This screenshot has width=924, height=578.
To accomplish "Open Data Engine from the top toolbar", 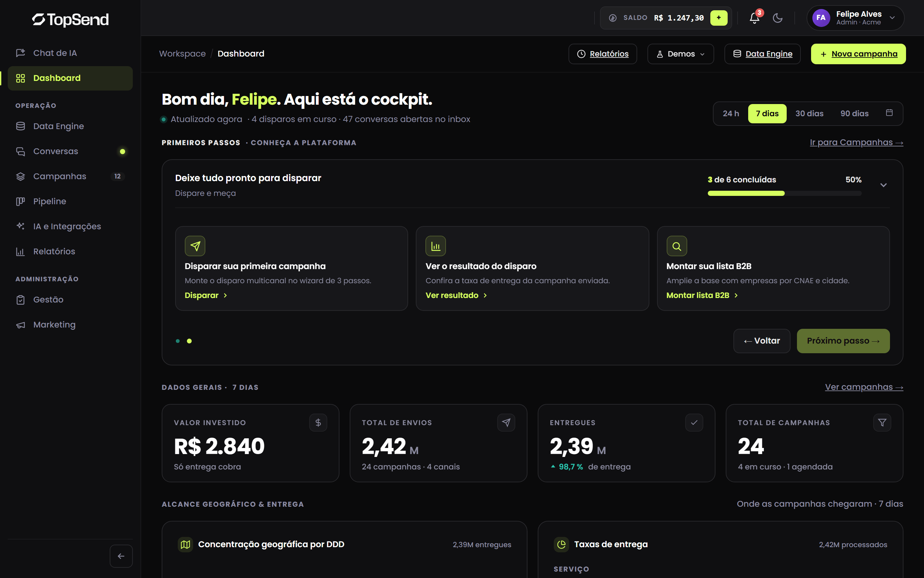I will [763, 54].
